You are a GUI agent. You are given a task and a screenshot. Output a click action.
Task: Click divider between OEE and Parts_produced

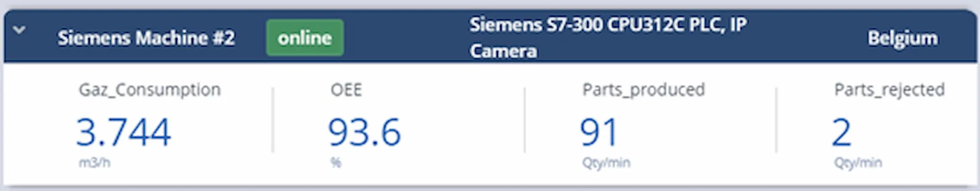click(x=525, y=120)
